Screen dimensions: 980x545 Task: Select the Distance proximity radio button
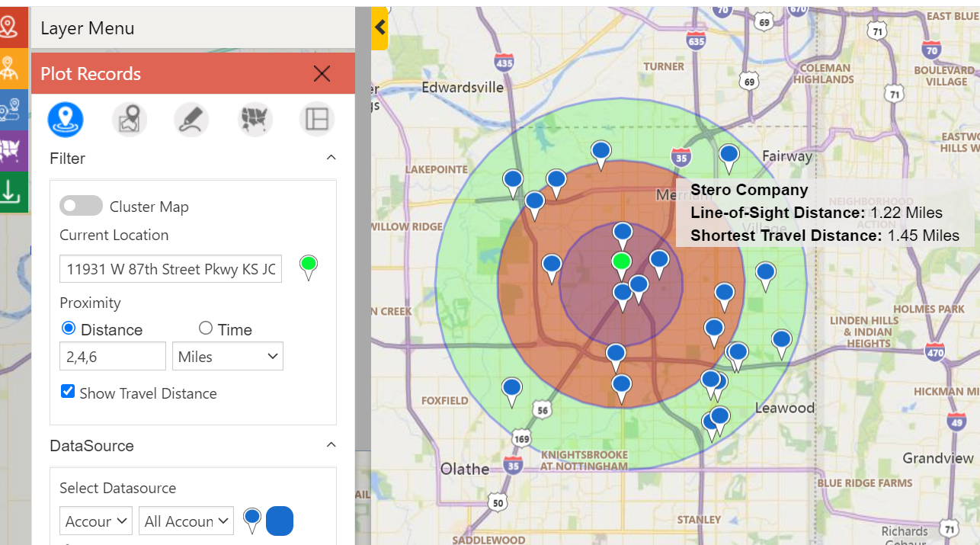coord(69,329)
